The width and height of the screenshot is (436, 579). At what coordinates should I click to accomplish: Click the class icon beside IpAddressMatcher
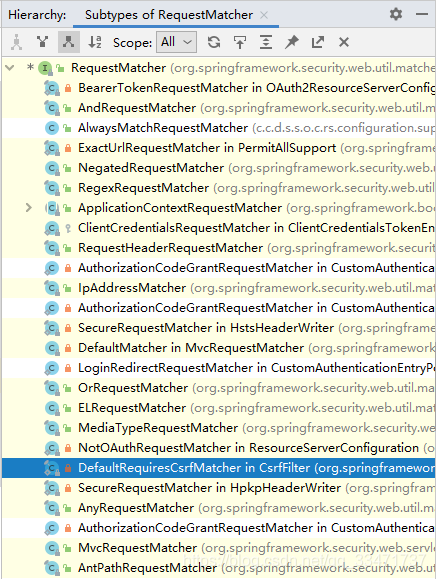coord(52,288)
